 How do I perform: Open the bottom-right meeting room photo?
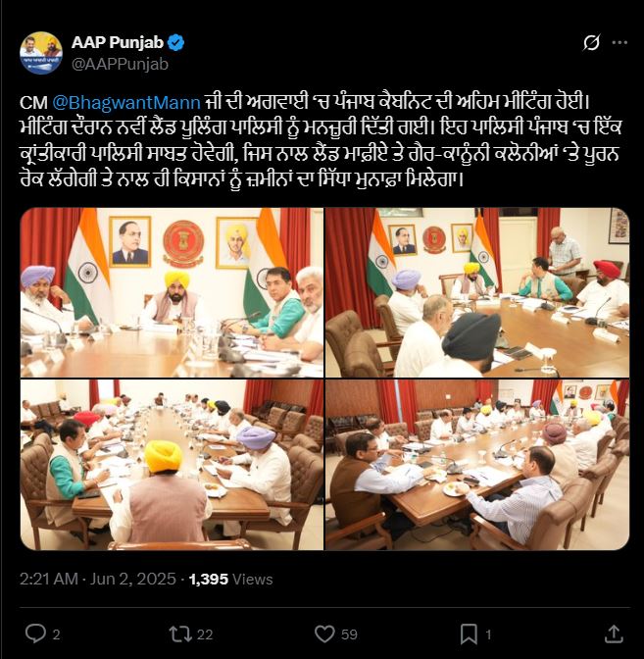tap(477, 465)
